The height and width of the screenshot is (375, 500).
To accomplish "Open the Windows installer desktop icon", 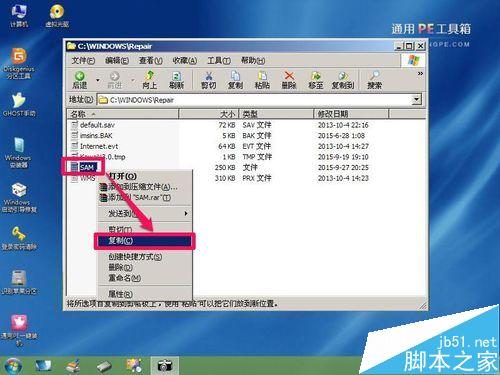I will [18, 152].
